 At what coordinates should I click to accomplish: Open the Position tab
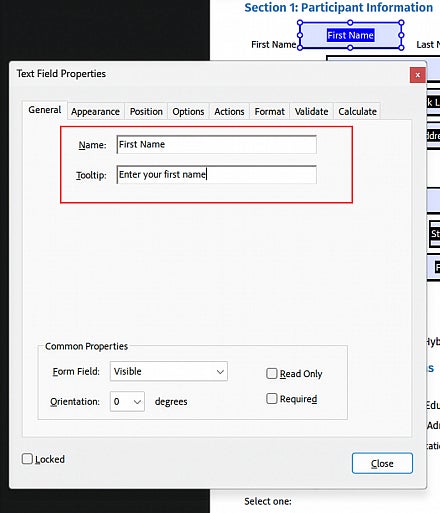146,111
